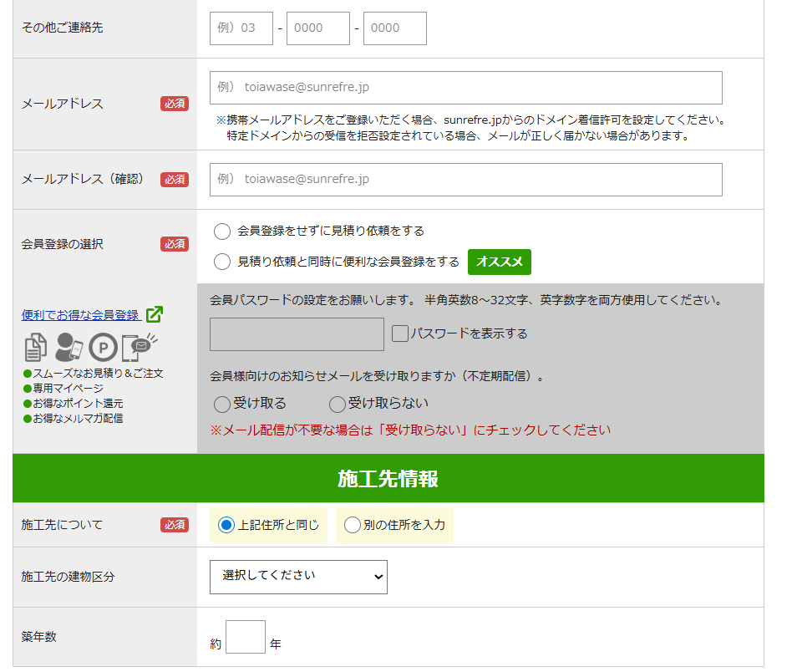This screenshot has width=797, height=672.
Task: Select 見積り依頼と同時に会員登録 option
Action: point(222,262)
